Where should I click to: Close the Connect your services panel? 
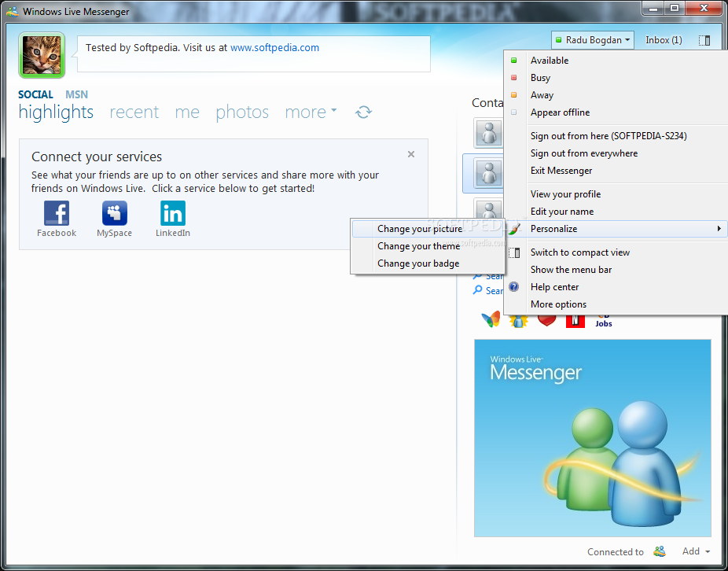coord(411,154)
